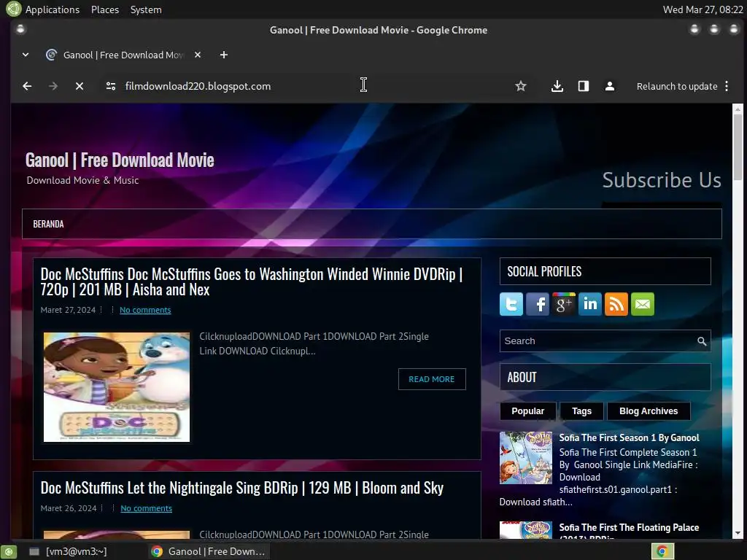Click Sofia The First Season 1 thumbnail
The width and height of the screenshot is (747, 560).
click(x=525, y=458)
